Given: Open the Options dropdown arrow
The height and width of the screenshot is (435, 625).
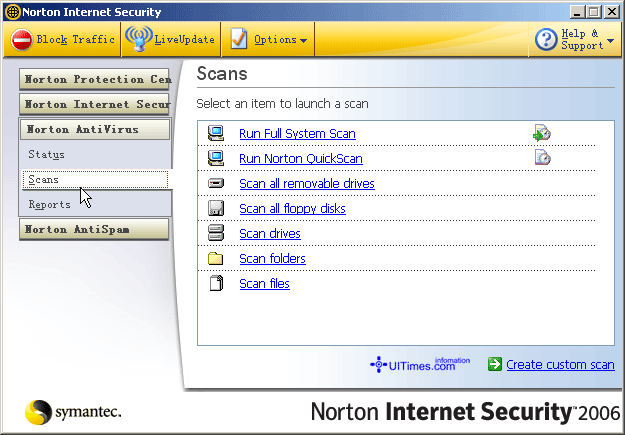Looking at the screenshot, I should [x=303, y=40].
